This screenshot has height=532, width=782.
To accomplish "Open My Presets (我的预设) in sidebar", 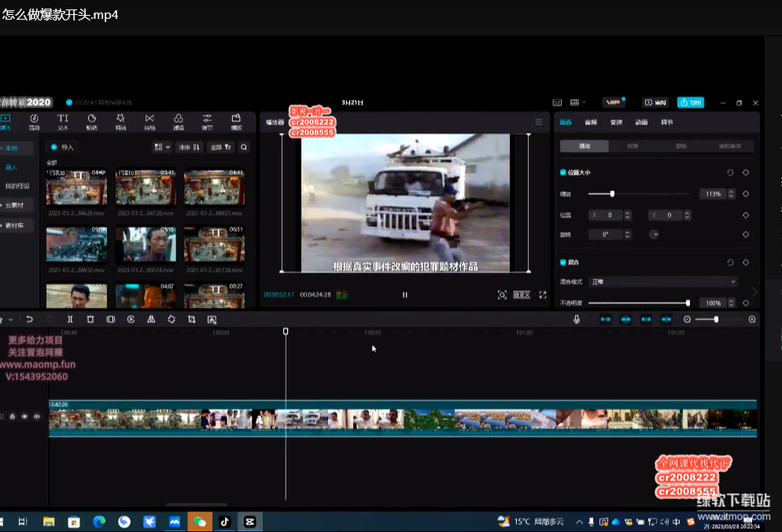I will 17,187.
